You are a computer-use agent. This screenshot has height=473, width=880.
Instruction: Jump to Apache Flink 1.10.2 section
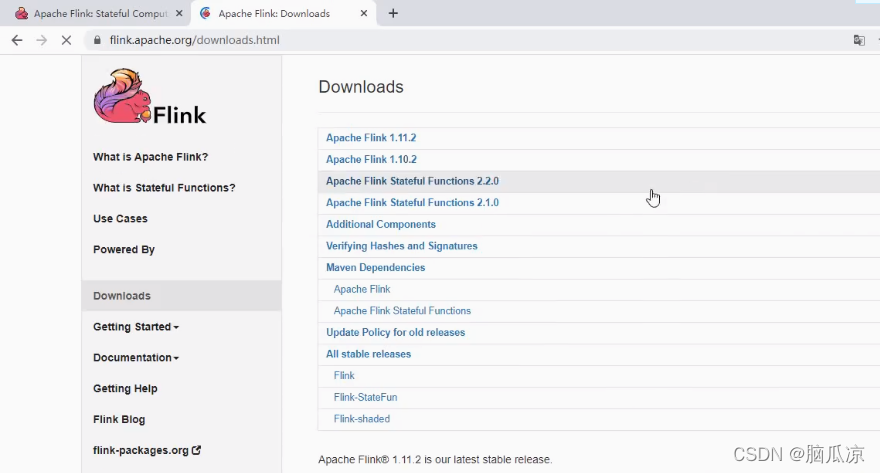tap(371, 159)
